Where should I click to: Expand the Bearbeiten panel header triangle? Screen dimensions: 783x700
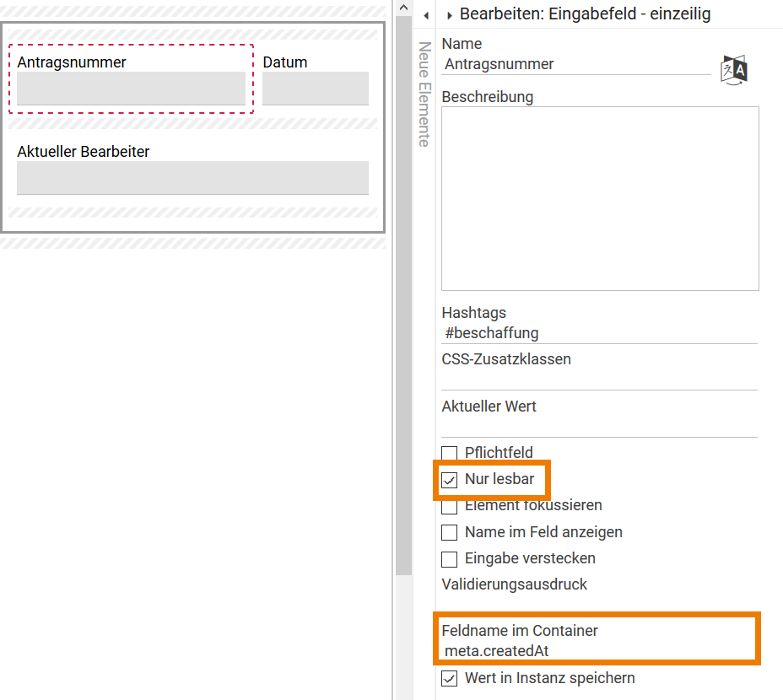450,15
